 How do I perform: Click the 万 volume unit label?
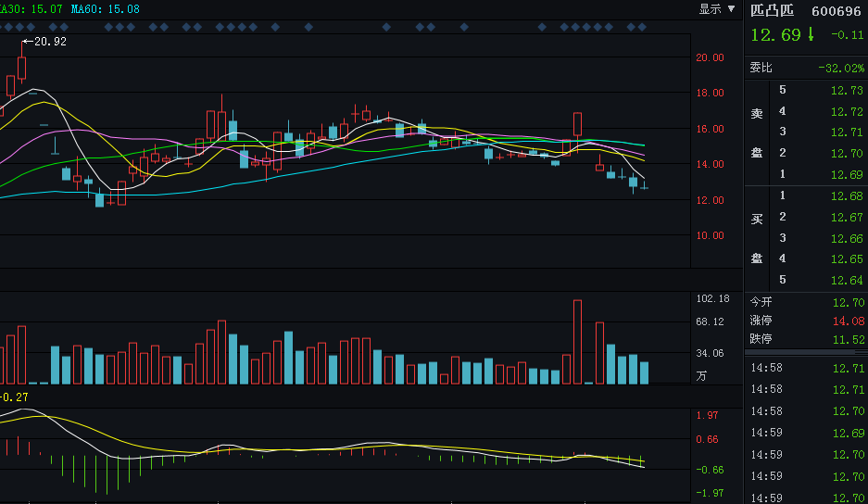701,377
